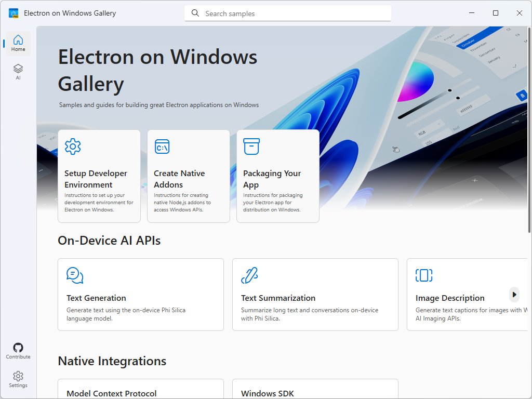Focus the Search samples field
The width and height of the screenshot is (532, 399).
pos(288,13)
